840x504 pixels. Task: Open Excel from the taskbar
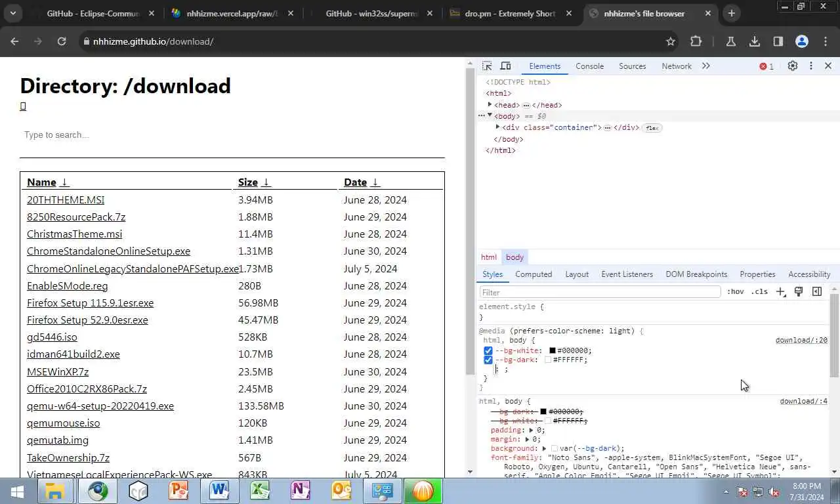tap(261, 491)
